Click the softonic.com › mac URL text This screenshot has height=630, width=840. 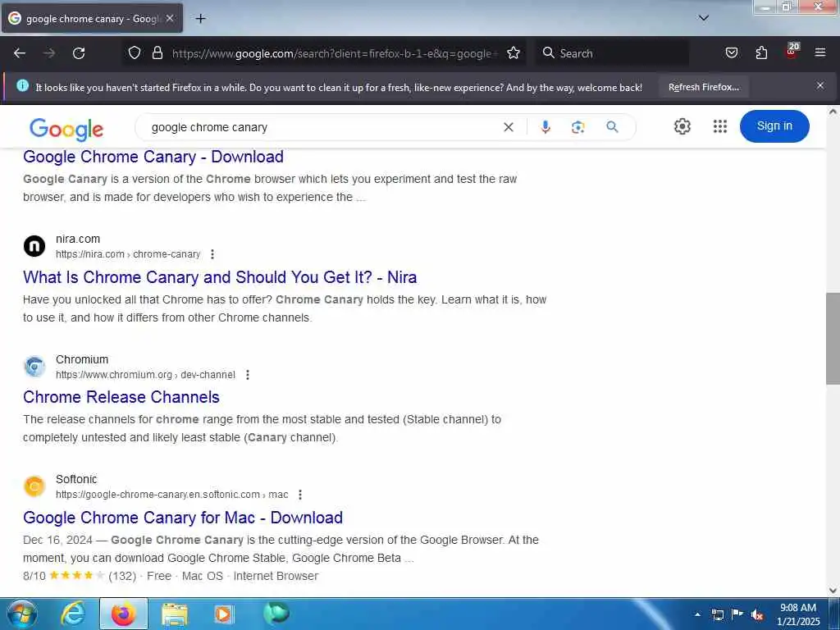(x=172, y=495)
